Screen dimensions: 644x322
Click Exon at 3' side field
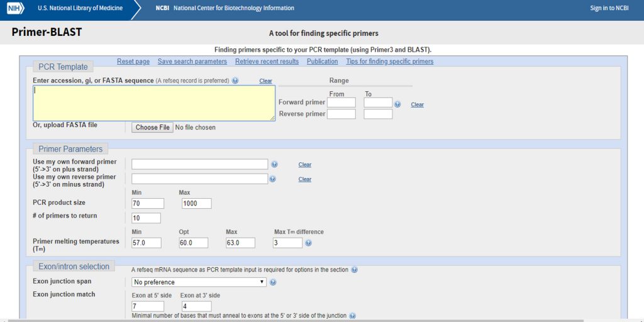(197, 306)
